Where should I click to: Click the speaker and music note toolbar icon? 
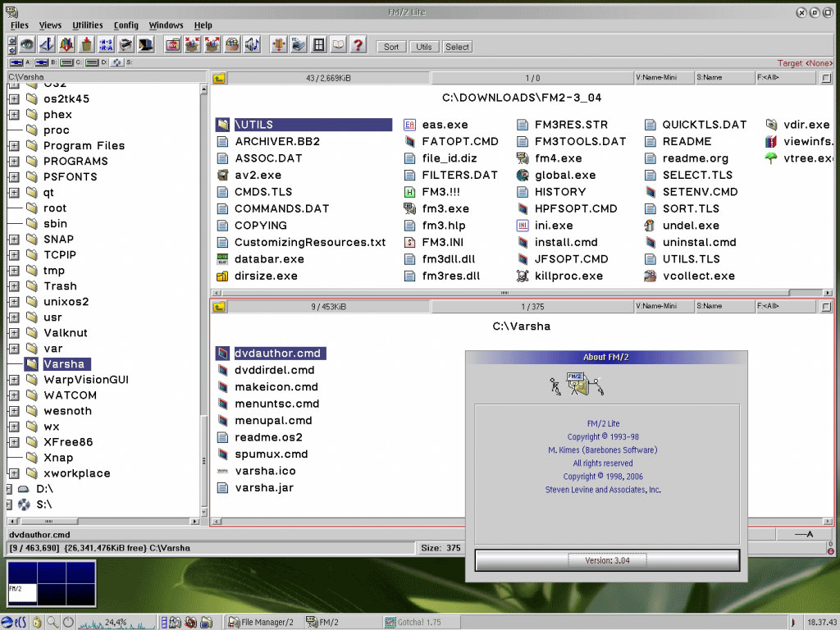252,45
